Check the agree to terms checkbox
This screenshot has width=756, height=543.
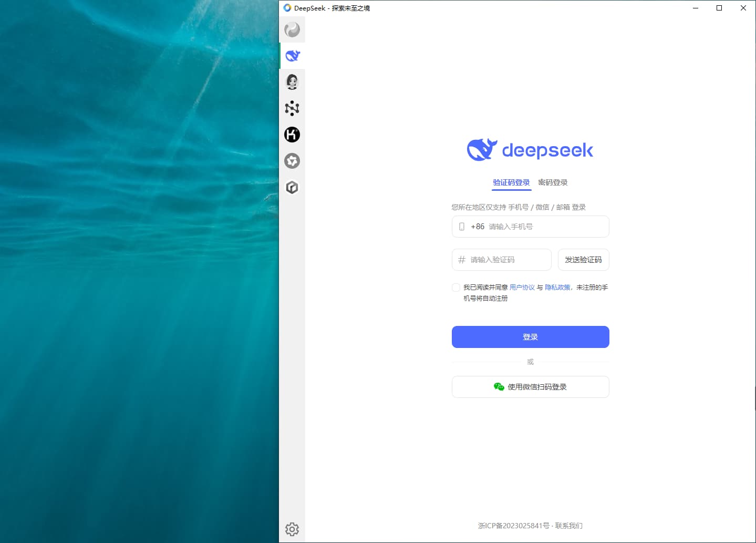456,288
